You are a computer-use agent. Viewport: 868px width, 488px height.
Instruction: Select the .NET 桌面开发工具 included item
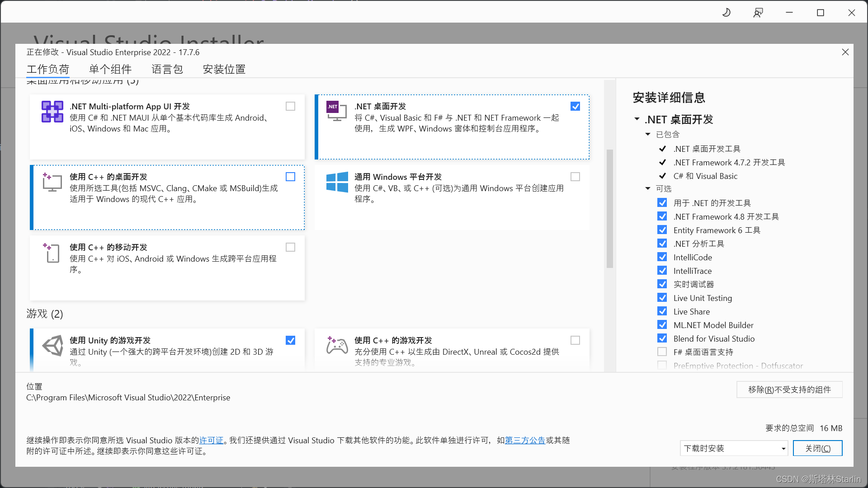point(707,149)
